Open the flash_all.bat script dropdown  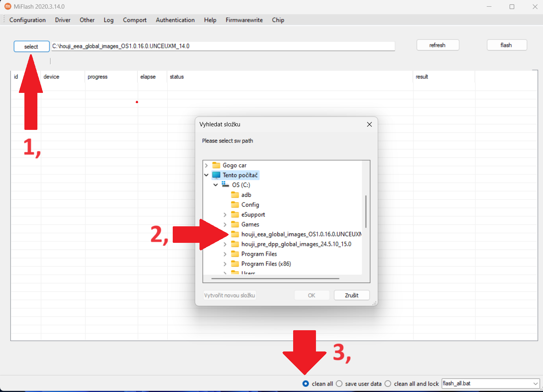(x=535, y=384)
